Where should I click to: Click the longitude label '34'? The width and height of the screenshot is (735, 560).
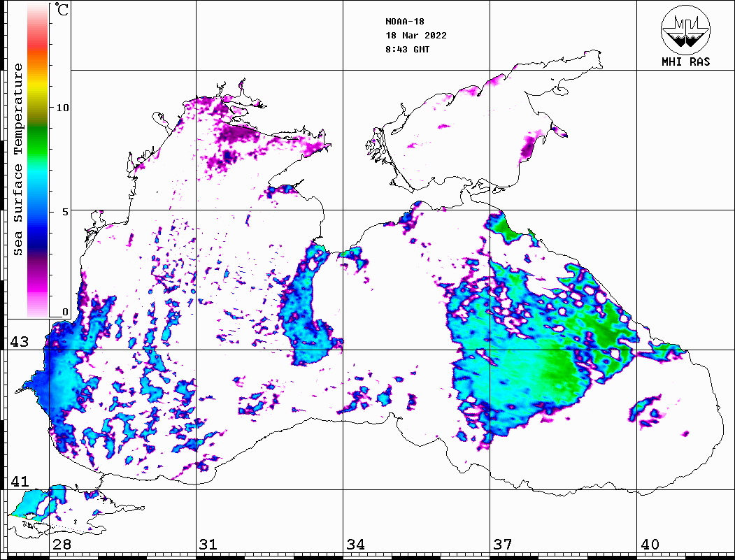pyautogui.click(x=356, y=545)
